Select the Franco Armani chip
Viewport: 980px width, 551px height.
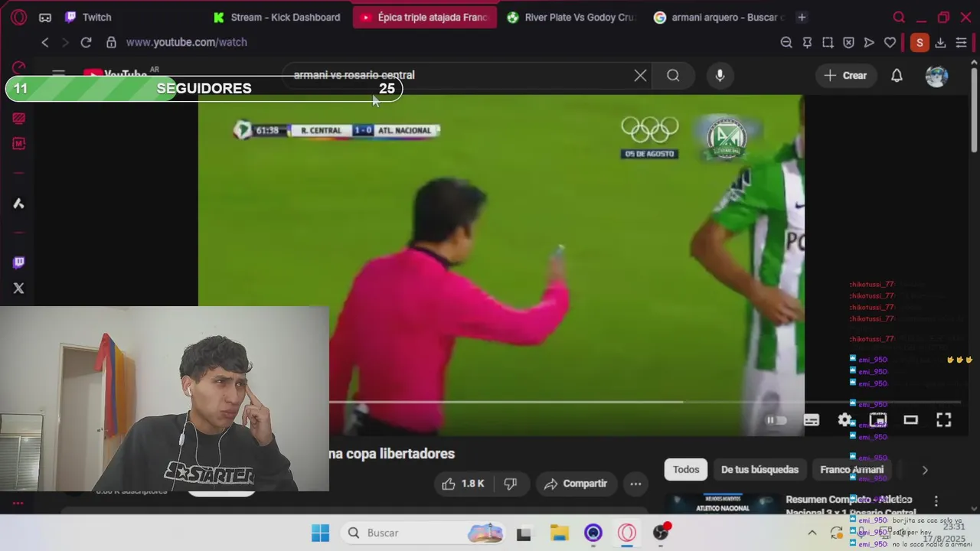[851, 470]
